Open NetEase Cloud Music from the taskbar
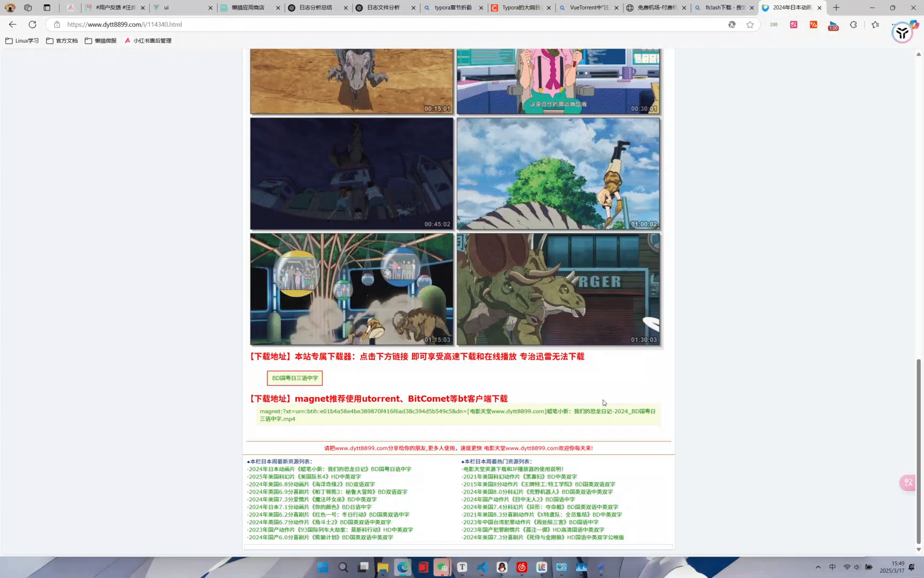Screen dimensions: 924x578 pyautogui.click(x=522, y=567)
